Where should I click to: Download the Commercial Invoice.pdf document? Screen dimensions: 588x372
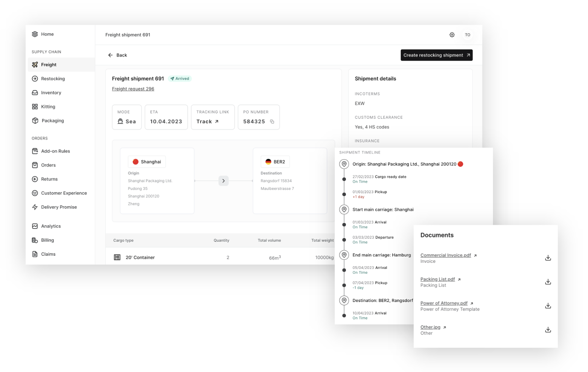548,258
